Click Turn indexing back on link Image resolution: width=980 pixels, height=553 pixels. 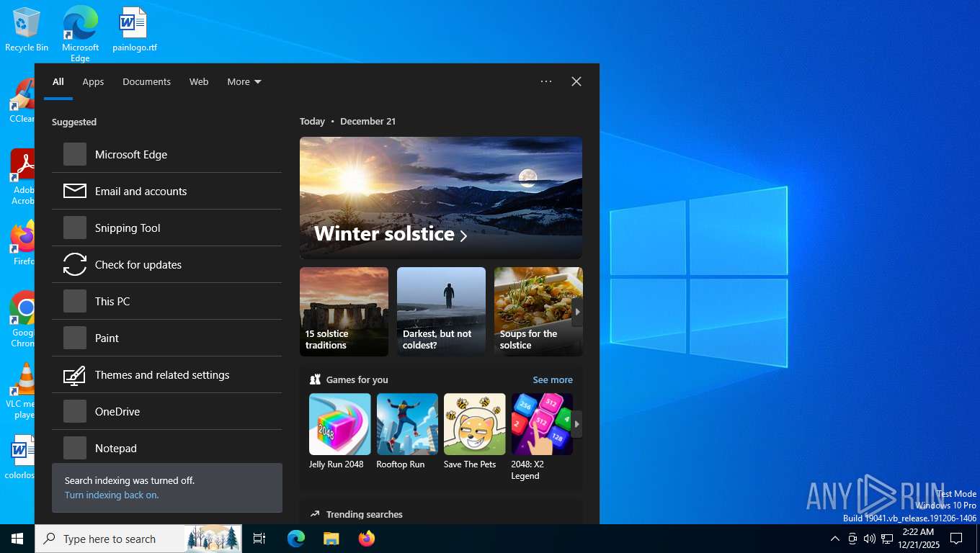coord(112,495)
